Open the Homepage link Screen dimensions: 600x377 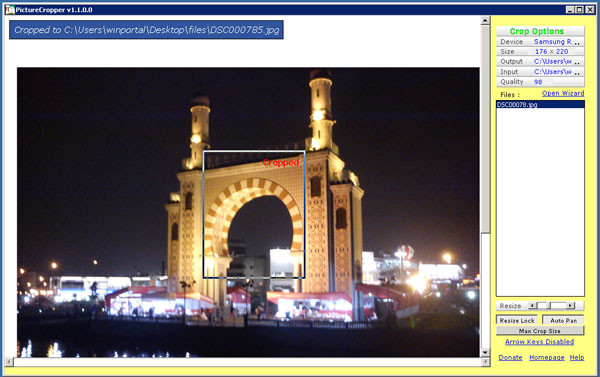pos(546,357)
